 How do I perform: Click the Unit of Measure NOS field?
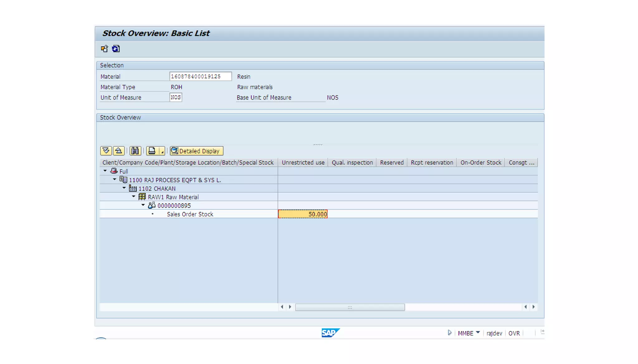coord(176,97)
